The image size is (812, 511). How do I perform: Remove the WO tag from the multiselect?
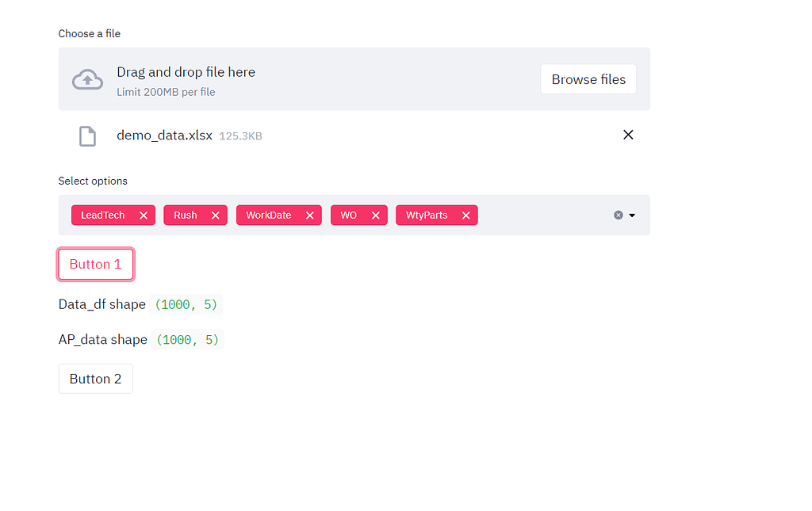(x=376, y=215)
